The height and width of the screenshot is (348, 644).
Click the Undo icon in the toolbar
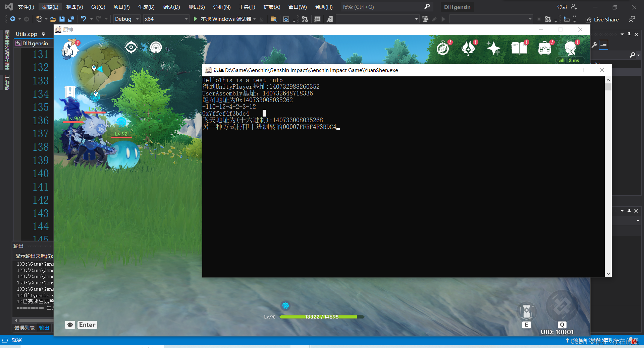pos(84,19)
